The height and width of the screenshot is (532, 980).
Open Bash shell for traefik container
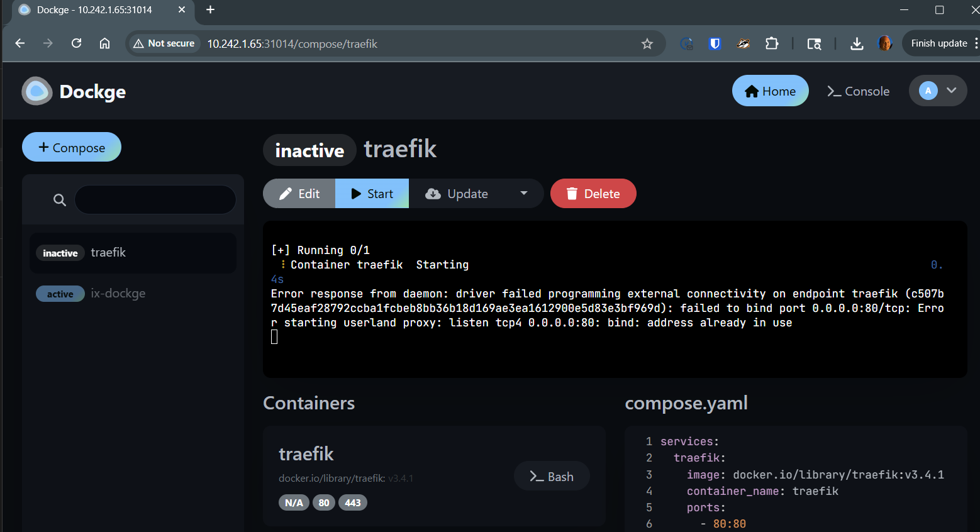[x=552, y=476]
